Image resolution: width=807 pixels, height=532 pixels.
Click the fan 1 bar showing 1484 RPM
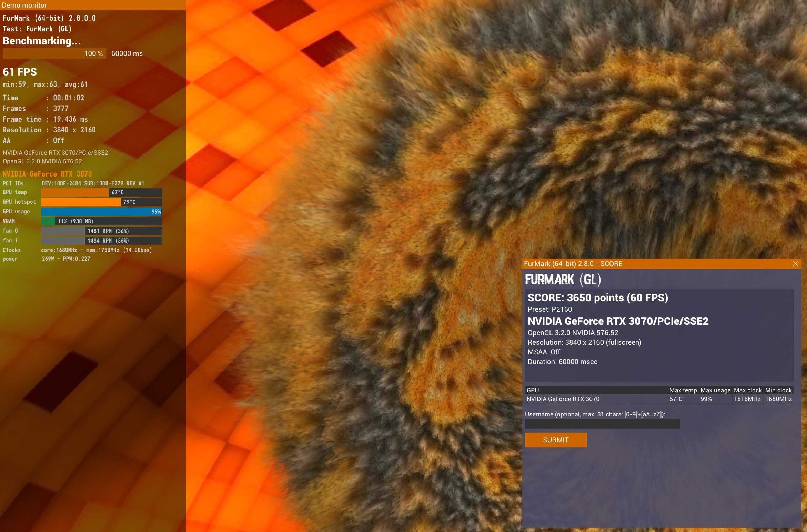point(102,241)
